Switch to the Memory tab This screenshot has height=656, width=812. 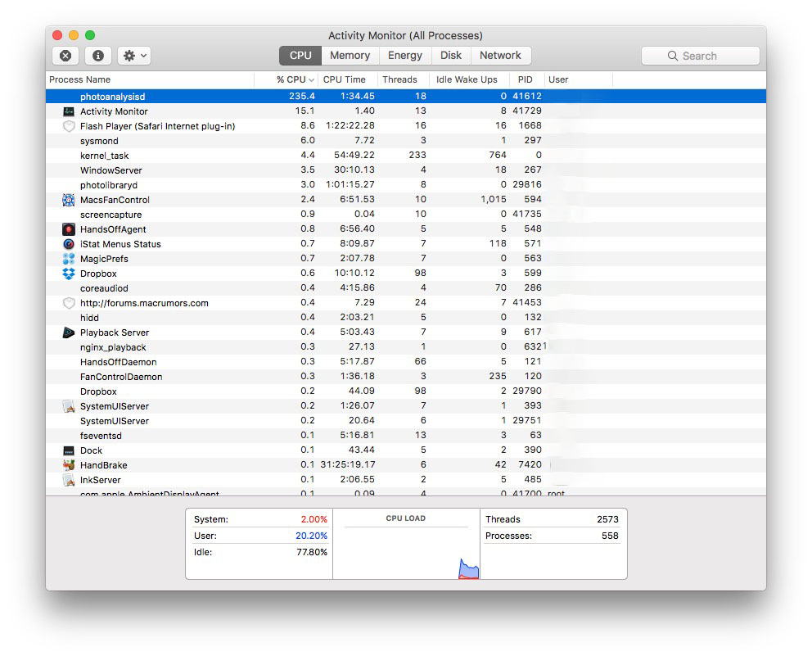click(350, 56)
